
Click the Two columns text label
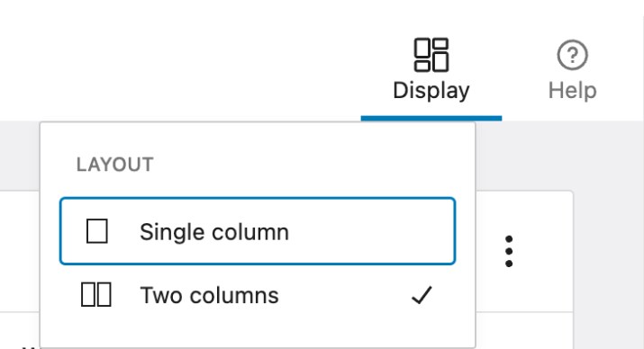click(x=210, y=295)
